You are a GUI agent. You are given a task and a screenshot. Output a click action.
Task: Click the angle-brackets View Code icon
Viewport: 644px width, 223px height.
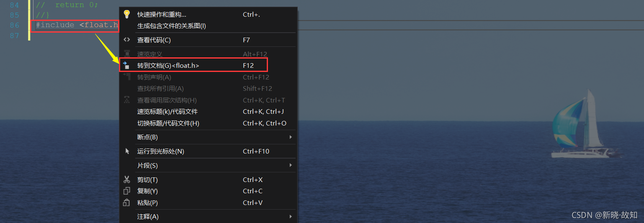coord(126,40)
